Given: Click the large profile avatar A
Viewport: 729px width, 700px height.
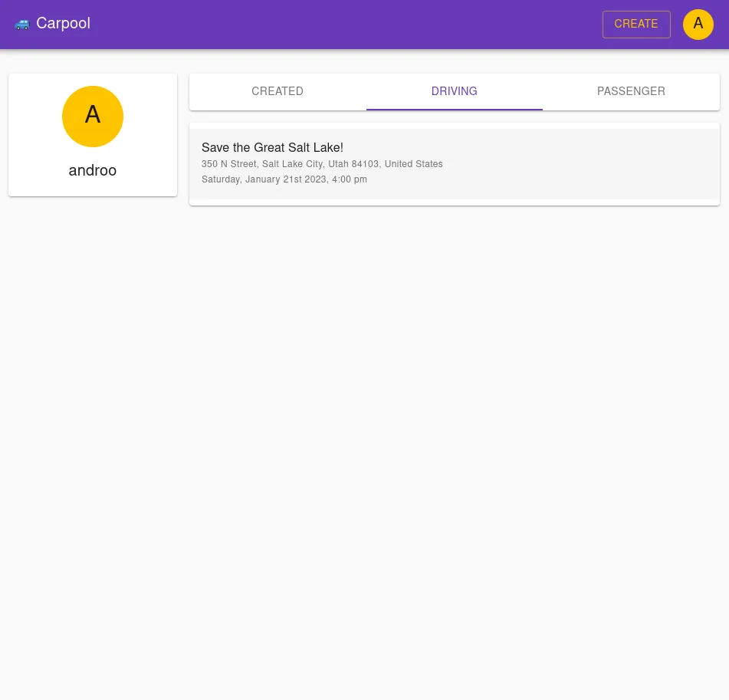Looking at the screenshot, I should click(93, 117).
